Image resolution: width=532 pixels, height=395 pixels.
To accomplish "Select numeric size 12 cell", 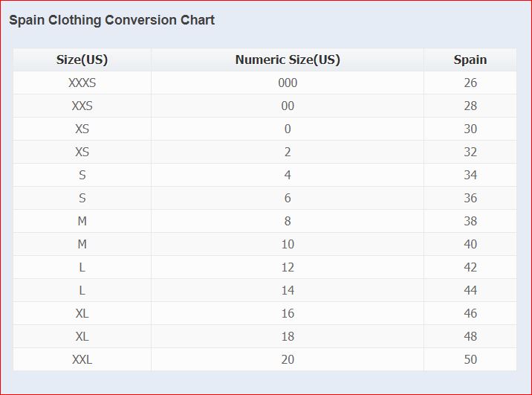I will pyautogui.click(x=288, y=267).
